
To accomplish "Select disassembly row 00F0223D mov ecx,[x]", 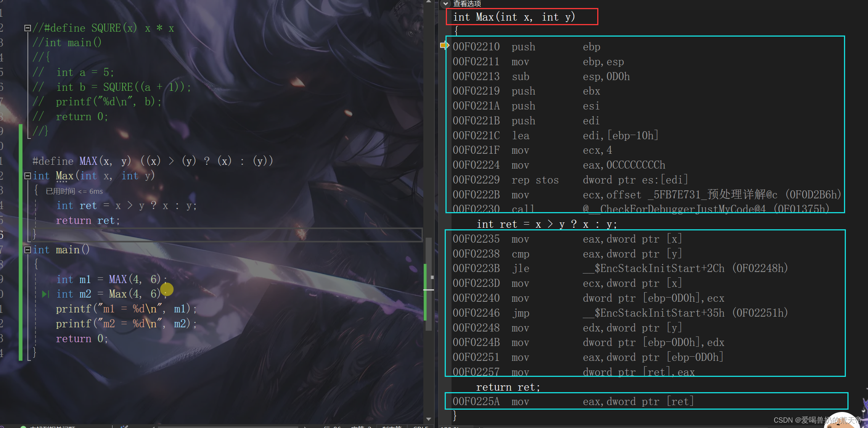I will pyautogui.click(x=567, y=283).
